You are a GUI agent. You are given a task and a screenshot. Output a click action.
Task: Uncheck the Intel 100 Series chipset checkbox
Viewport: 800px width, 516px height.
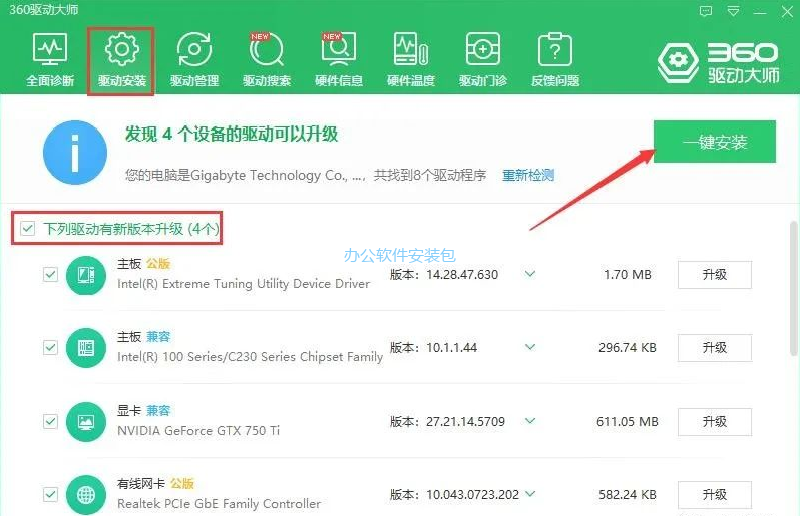coord(50,348)
